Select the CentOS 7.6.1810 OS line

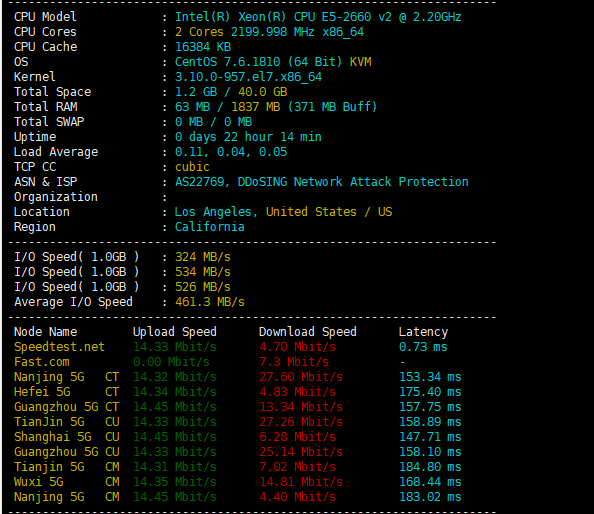[273, 62]
